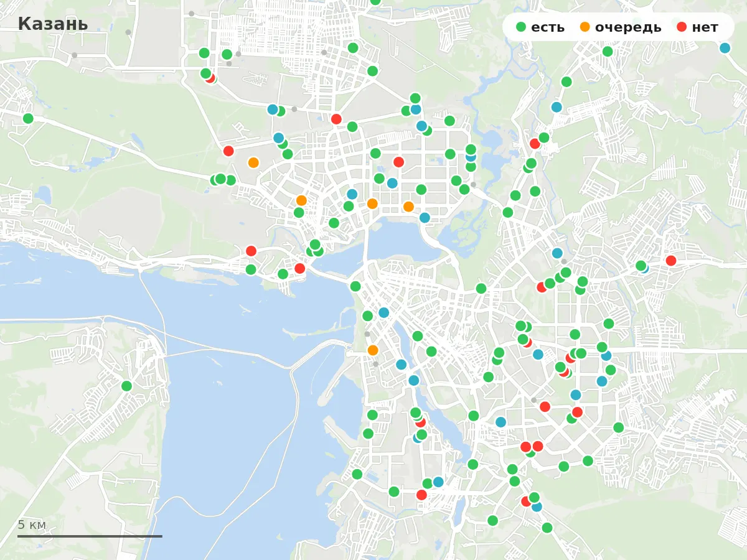The width and height of the screenshot is (747, 560).
Task: Click the blue marker northeast near river bend
Action: (x=557, y=107)
